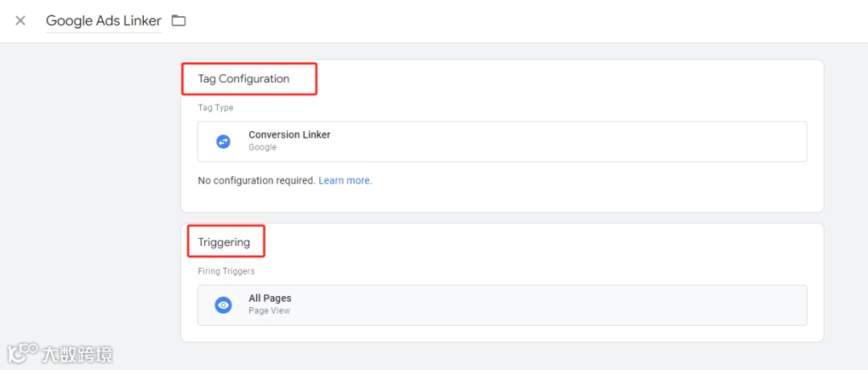Click the Tag Type label
The width and height of the screenshot is (868, 370).
coord(216,108)
